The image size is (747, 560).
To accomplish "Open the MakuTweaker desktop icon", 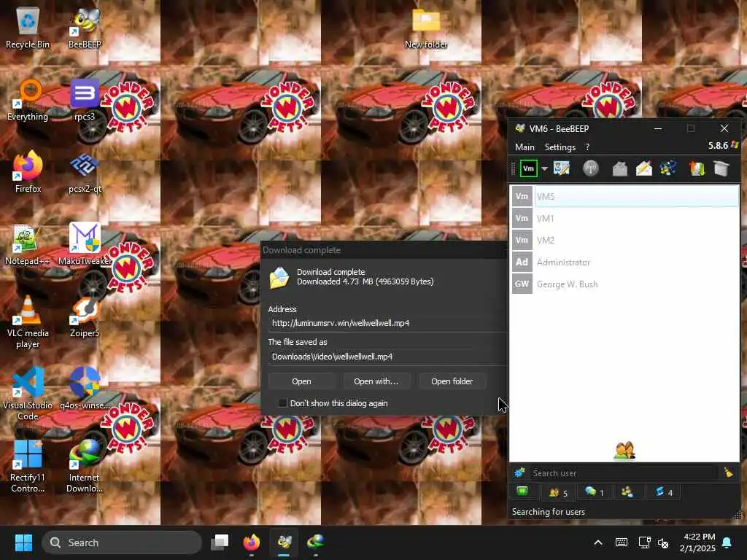I will coord(85,245).
